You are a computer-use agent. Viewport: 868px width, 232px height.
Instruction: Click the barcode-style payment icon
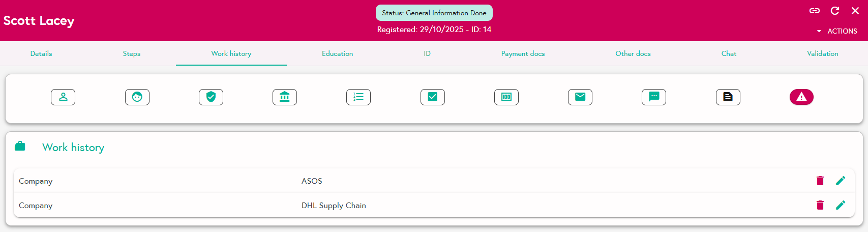click(x=506, y=97)
